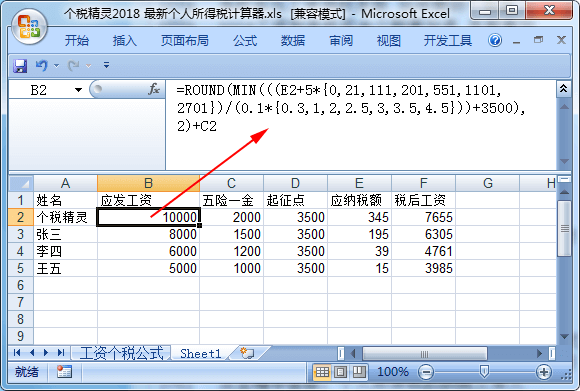580x391 pixels.
Task: Open the 开发工具 ribbon tab
Action: pyautogui.click(x=448, y=40)
